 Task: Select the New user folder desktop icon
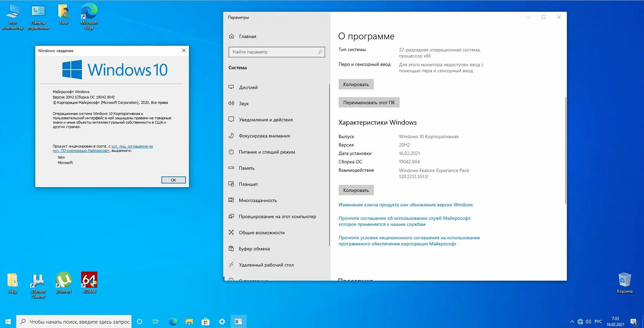[64, 15]
